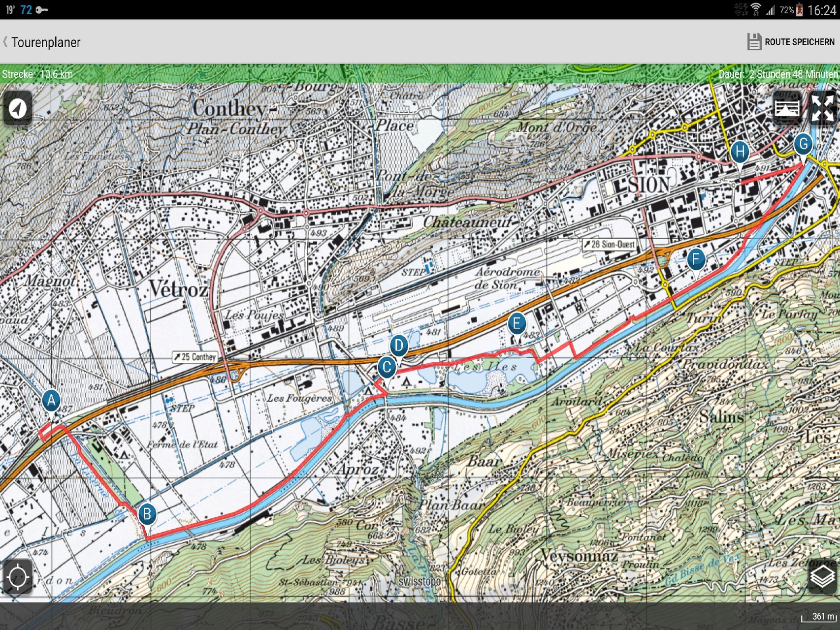Image resolution: width=840 pixels, height=630 pixels.
Task: Select waypoint marker C
Action: [387, 367]
